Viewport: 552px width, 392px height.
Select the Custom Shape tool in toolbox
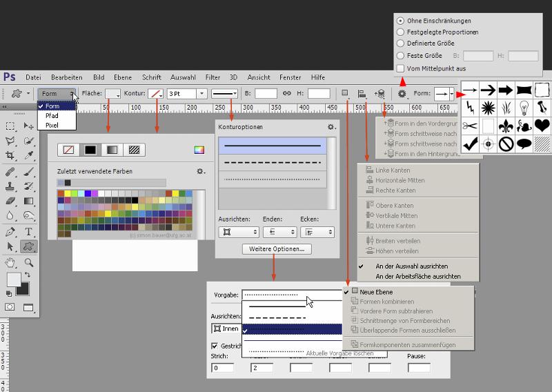(29, 247)
